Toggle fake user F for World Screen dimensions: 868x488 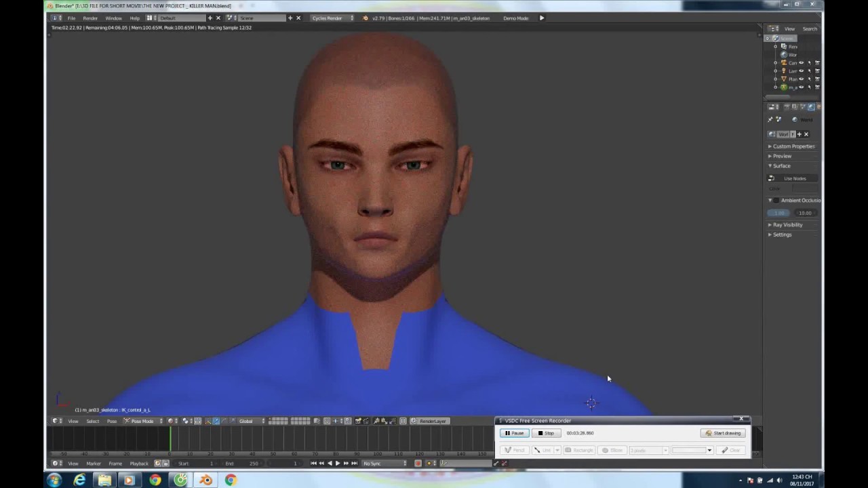pyautogui.click(x=792, y=134)
